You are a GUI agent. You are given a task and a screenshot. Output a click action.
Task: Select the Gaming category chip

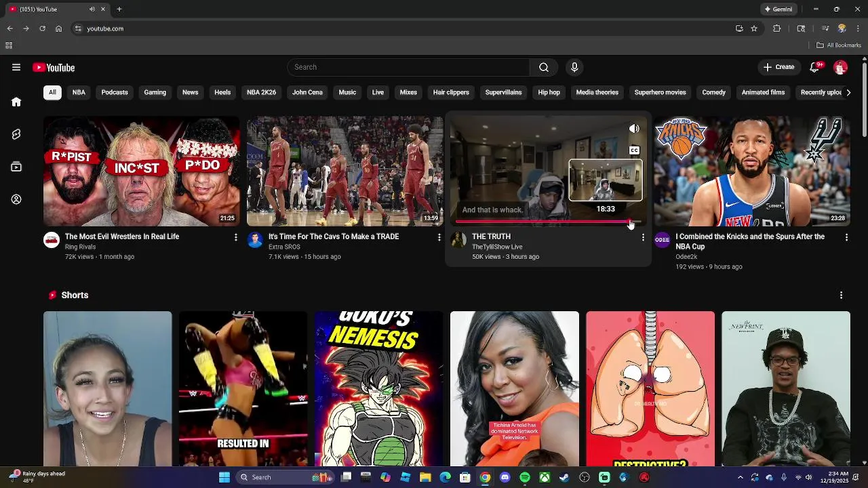(x=155, y=92)
